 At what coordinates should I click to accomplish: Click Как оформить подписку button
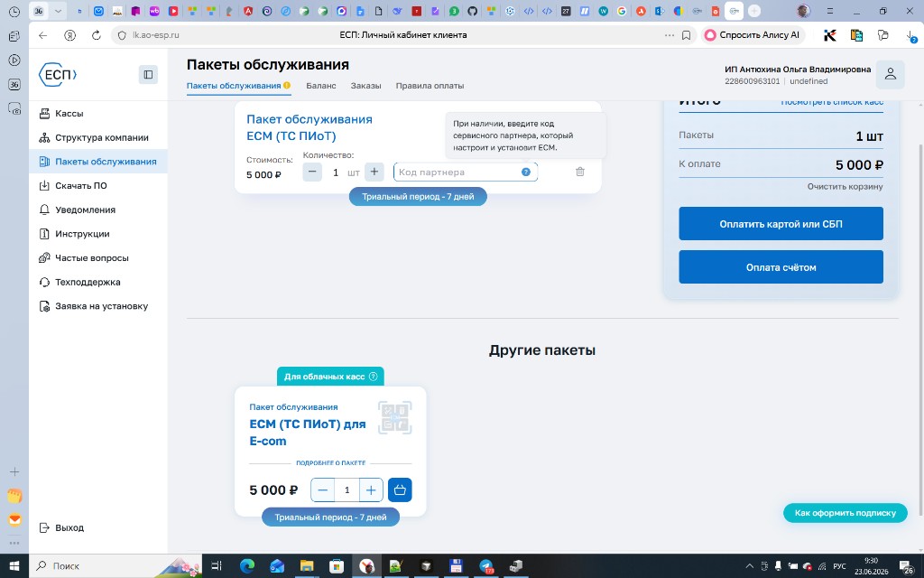[x=845, y=513]
